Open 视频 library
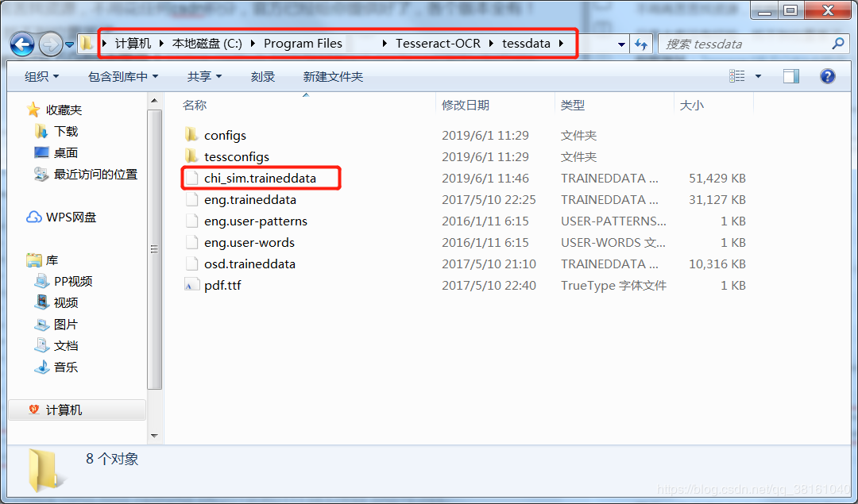 tap(66, 302)
